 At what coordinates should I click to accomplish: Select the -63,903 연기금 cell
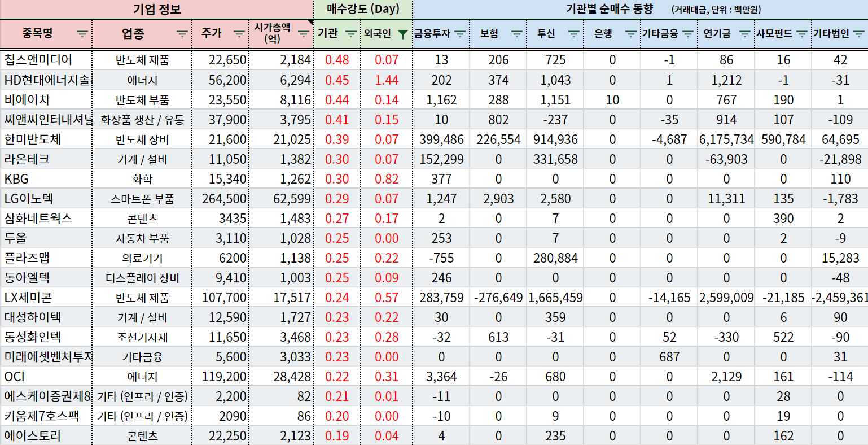(x=726, y=159)
